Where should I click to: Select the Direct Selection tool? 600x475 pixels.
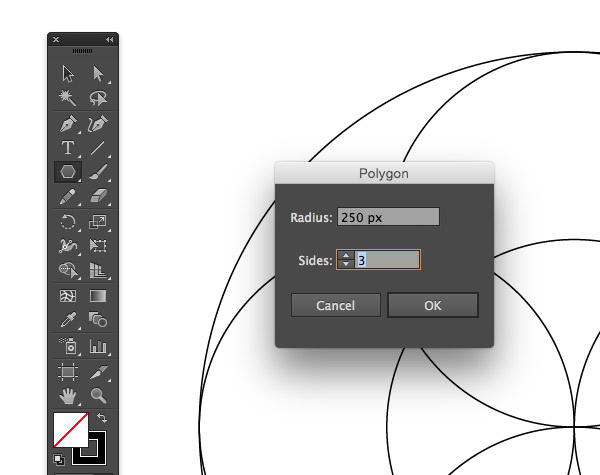coord(98,73)
